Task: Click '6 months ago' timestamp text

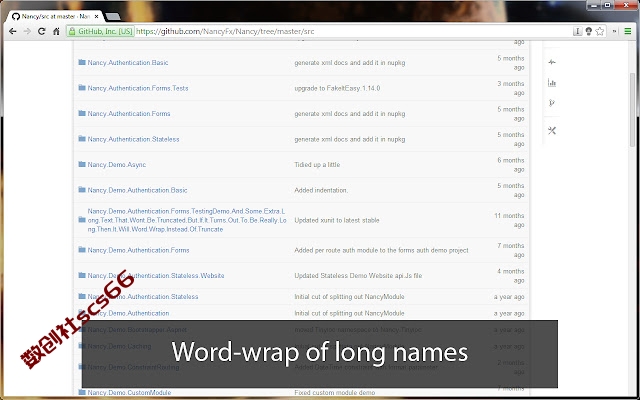Action: (511, 165)
